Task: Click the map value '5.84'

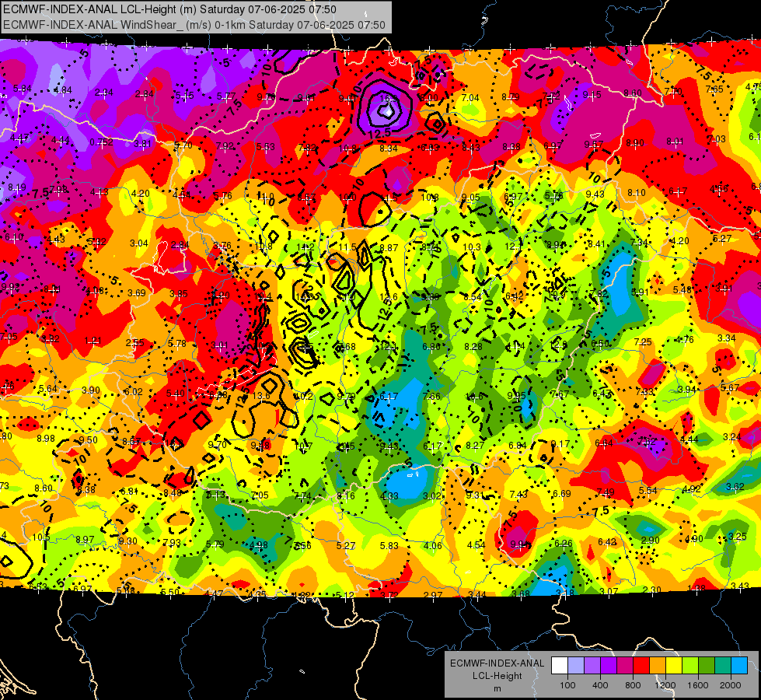Action: [23, 89]
